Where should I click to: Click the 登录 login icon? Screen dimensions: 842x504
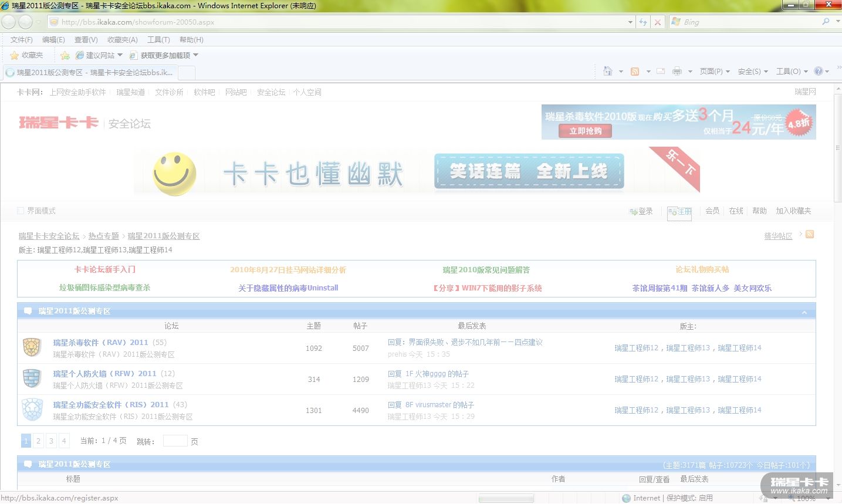pyautogui.click(x=633, y=212)
